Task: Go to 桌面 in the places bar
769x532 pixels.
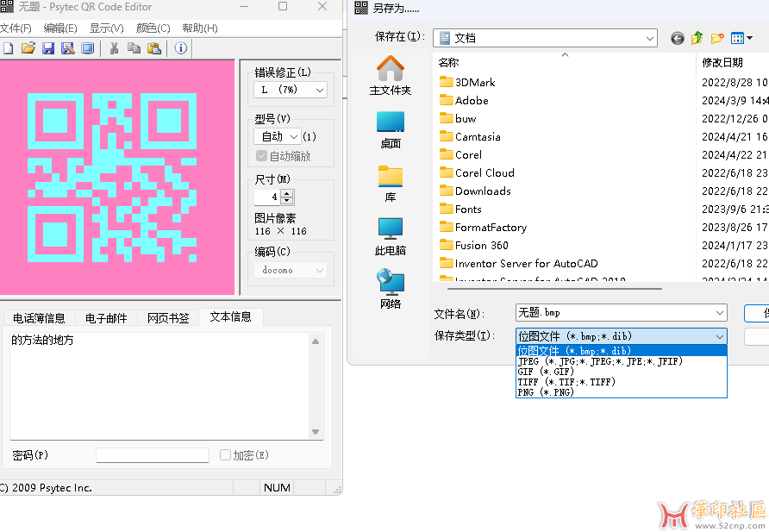Action: [391, 129]
